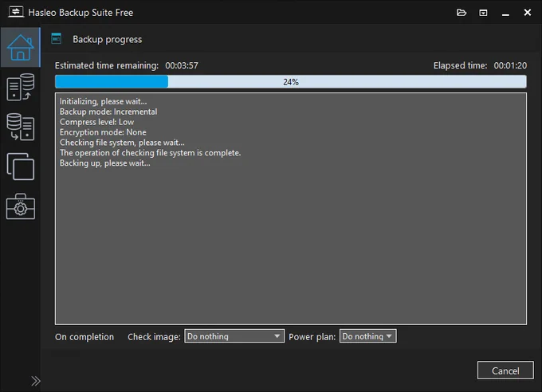Select the 'checking file system is complete' log line
Image resolution: width=542 pixels, height=392 pixels.
151,153
